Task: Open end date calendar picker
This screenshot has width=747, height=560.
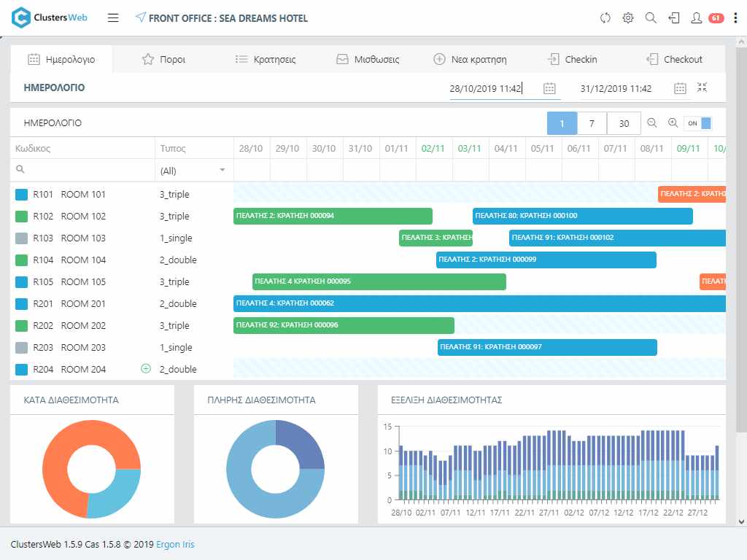Action: (680, 88)
